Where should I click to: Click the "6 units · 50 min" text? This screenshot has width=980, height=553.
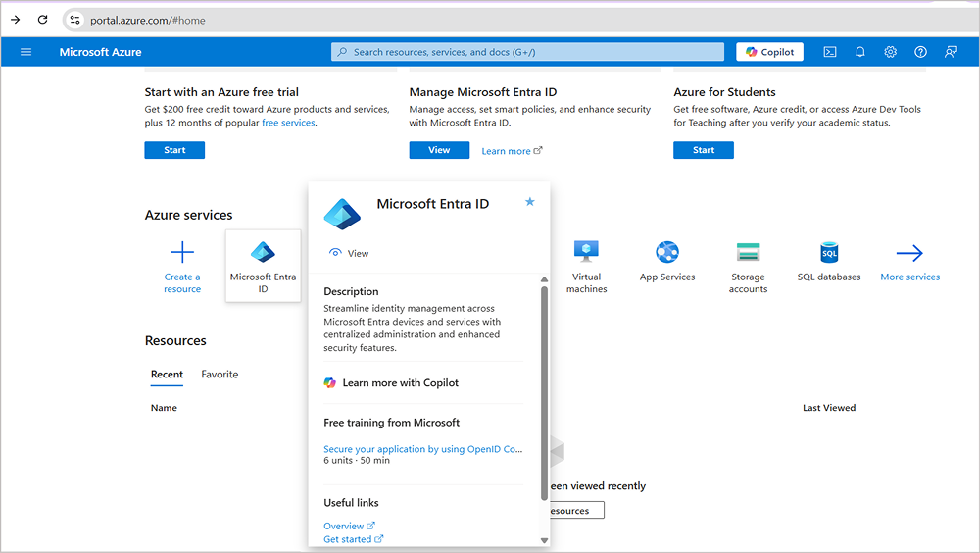357,461
